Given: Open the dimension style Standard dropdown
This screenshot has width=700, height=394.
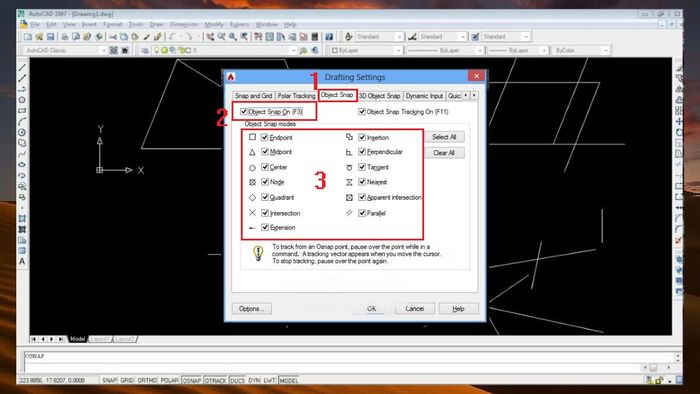Looking at the screenshot, I should click(x=442, y=37).
